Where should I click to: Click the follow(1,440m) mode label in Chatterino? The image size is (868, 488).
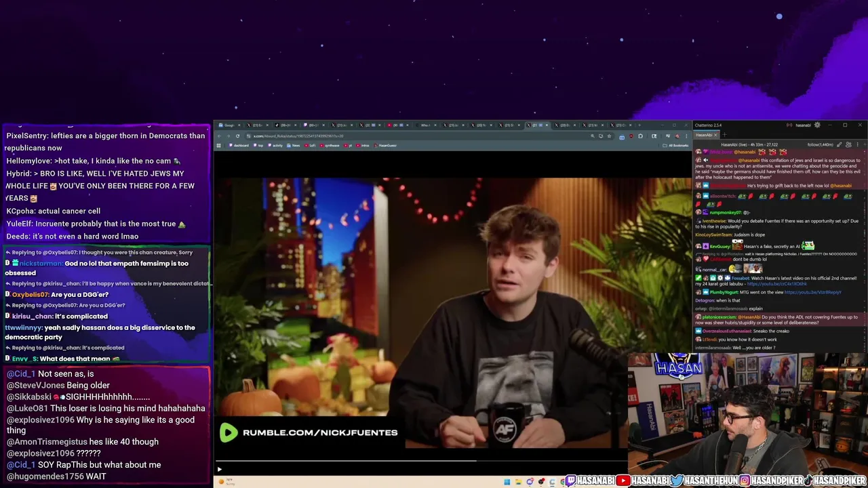[x=821, y=144]
